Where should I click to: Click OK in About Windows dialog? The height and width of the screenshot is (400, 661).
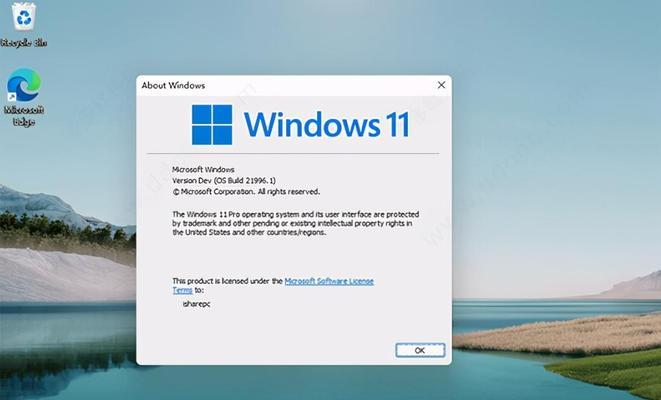[x=420, y=350]
